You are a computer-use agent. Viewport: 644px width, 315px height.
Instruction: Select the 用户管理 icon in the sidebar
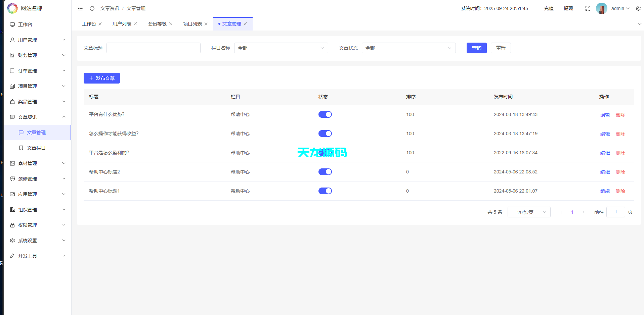(12, 40)
